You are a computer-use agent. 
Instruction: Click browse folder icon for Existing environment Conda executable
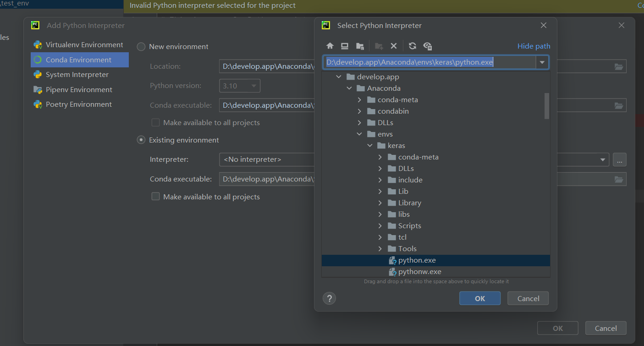tap(619, 179)
